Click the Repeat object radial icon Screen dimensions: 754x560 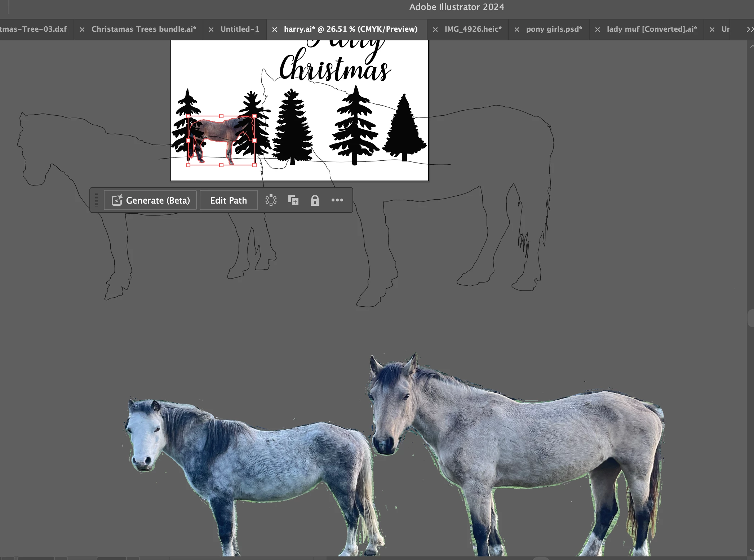point(271,200)
